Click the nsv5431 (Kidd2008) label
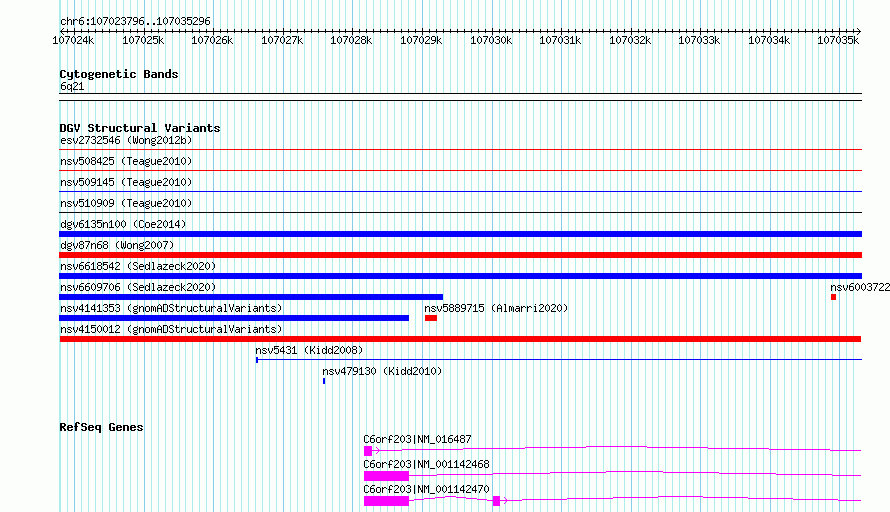 point(309,350)
